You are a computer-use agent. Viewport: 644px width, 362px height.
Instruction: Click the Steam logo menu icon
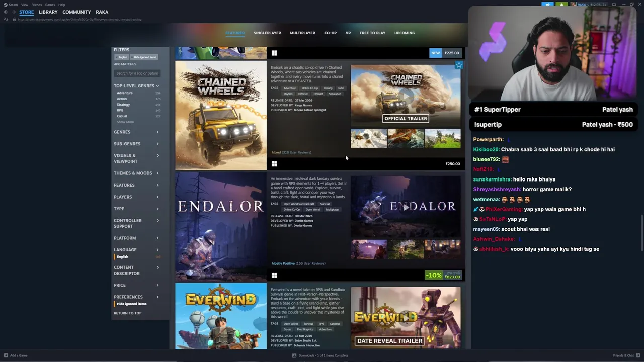click(x=6, y=5)
